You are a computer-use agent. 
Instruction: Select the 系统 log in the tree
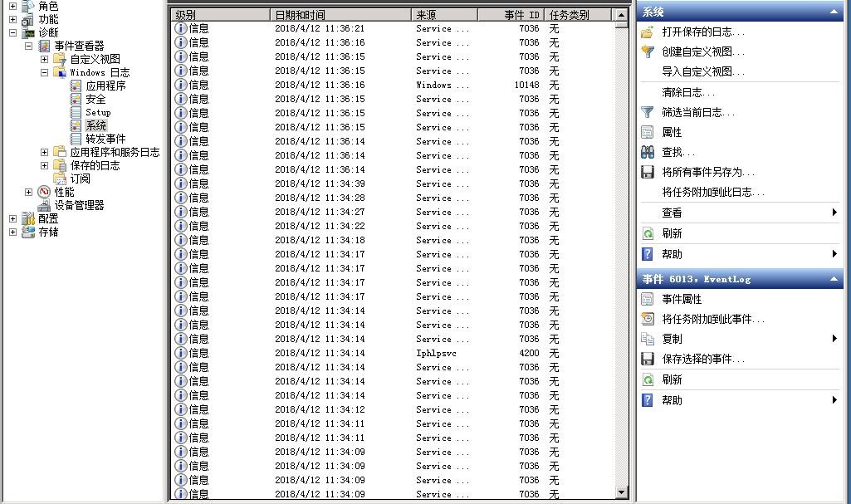95,126
